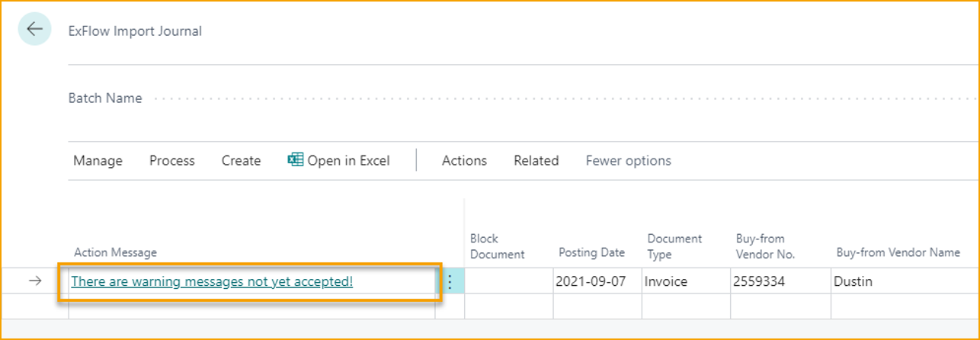Viewport: 980px width, 340px height.
Task: Click the Buy-from Vendor No. column header
Action: [x=765, y=246]
